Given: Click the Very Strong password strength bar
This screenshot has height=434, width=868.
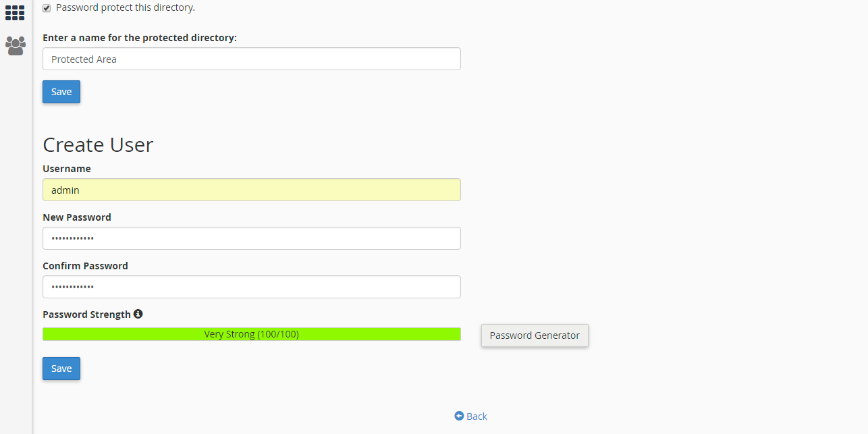Looking at the screenshot, I should (x=251, y=334).
